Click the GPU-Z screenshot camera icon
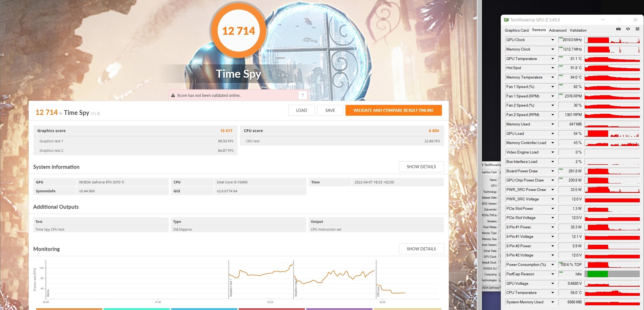The image size is (644, 310). point(618,29)
